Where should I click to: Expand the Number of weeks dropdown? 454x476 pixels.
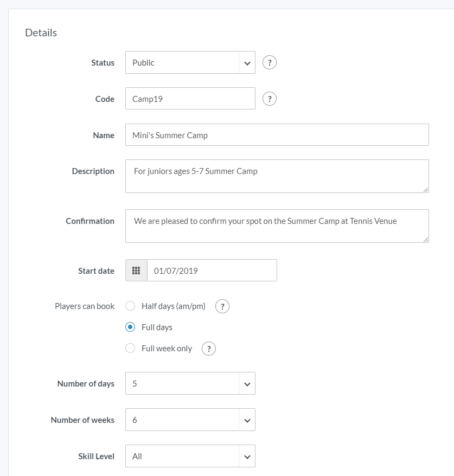(x=190, y=420)
